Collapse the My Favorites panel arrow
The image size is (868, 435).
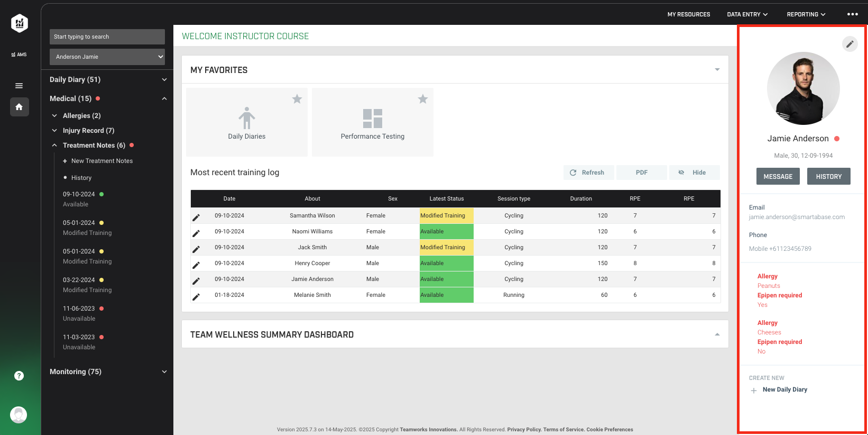tap(717, 69)
